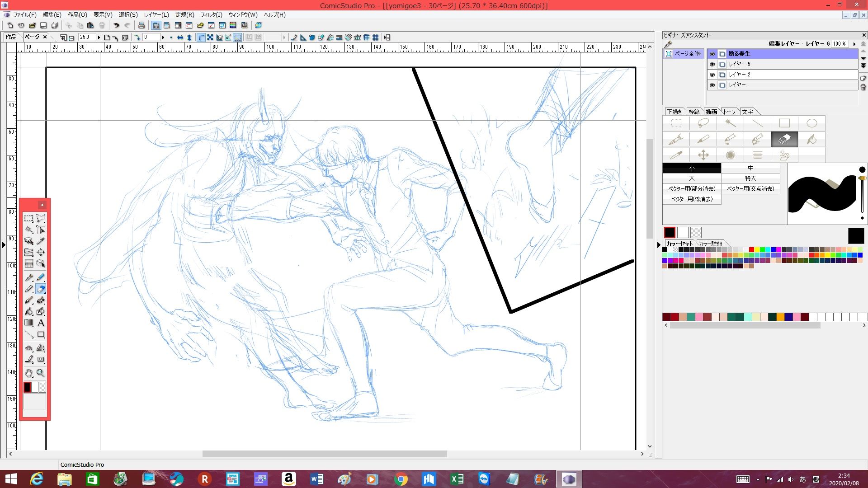Select the Text tool in floating toolbox

41,323
